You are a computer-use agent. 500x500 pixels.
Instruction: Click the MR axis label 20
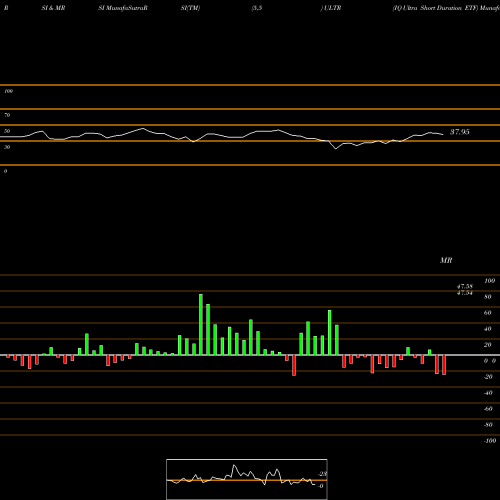pos(488,345)
